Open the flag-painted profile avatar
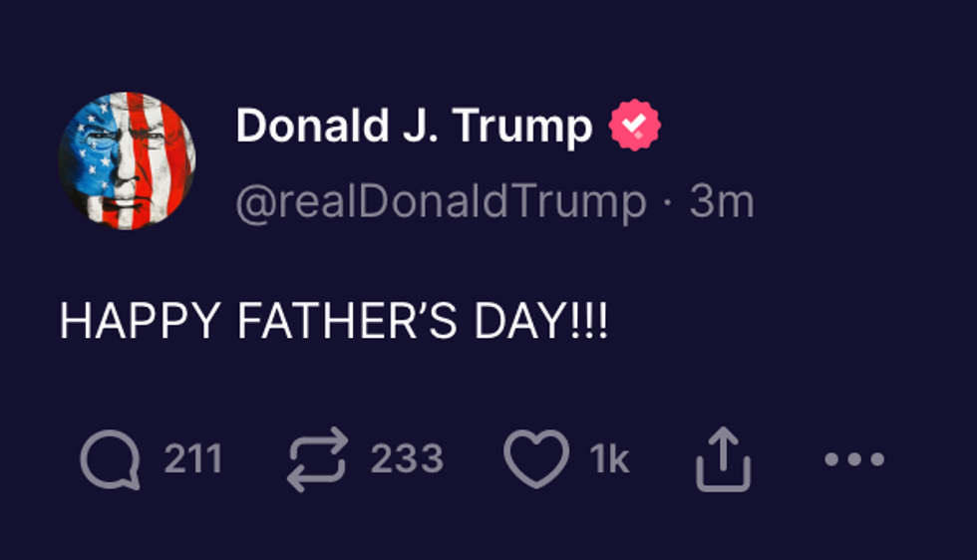This screenshot has width=977, height=560. (x=127, y=160)
